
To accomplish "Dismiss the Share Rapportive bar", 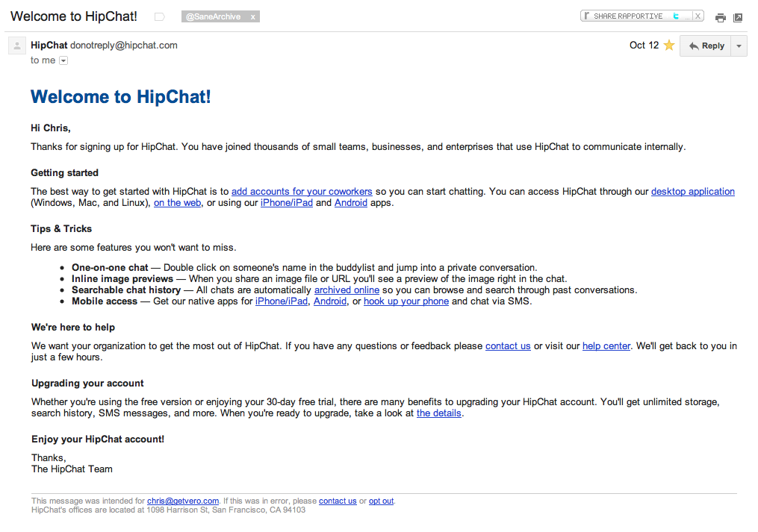I will (698, 16).
